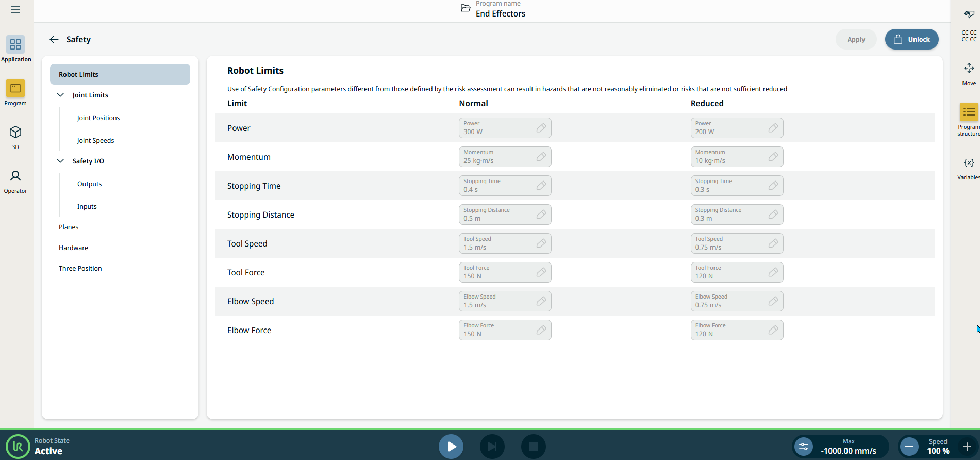Open the Move panel icon
The height and width of the screenshot is (460, 980).
pos(969,69)
